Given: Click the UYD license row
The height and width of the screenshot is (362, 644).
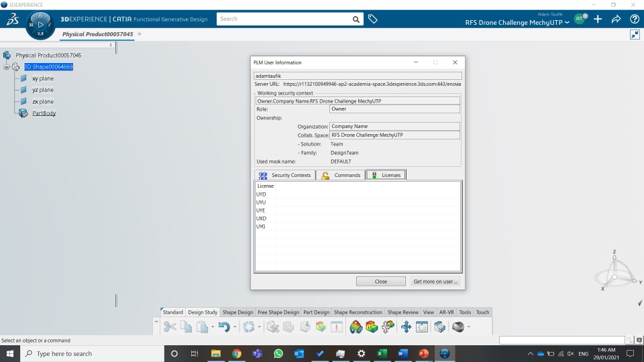Looking at the screenshot, I should tap(358, 194).
